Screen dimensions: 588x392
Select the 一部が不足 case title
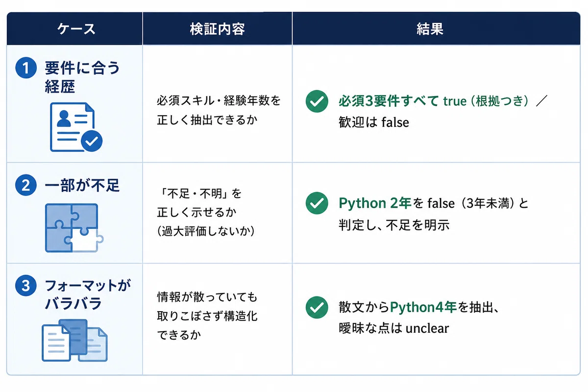[82, 186]
